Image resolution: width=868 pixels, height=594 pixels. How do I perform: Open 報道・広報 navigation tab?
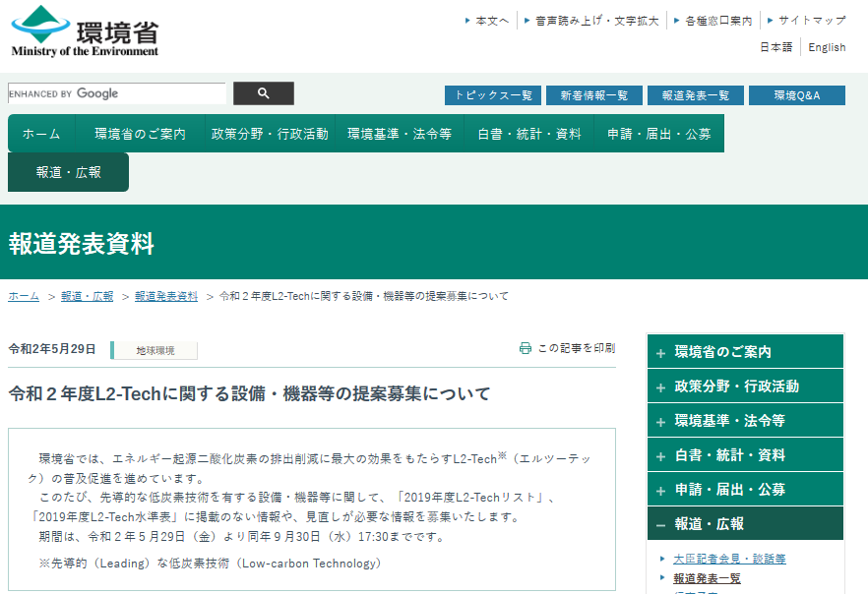click(x=68, y=172)
